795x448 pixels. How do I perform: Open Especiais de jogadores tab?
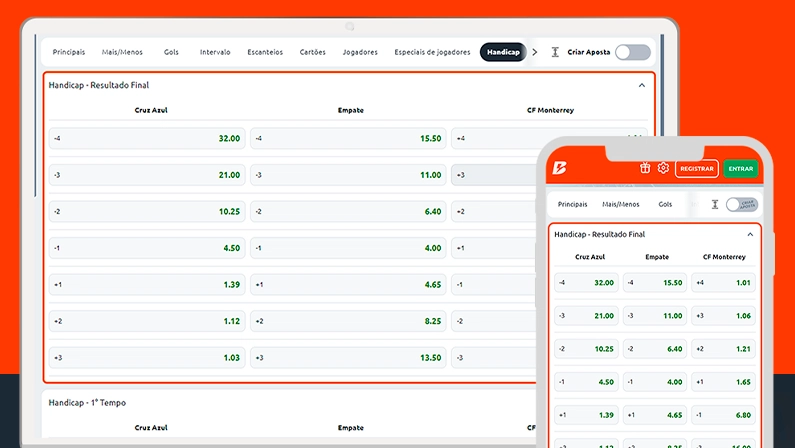tap(432, 52)
